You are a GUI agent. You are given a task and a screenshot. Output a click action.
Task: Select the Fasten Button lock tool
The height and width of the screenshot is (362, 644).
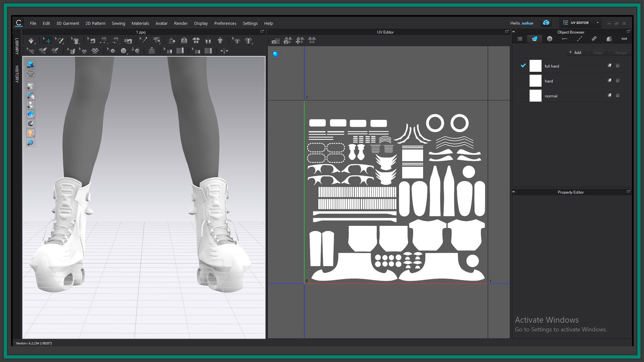point(136,51)
